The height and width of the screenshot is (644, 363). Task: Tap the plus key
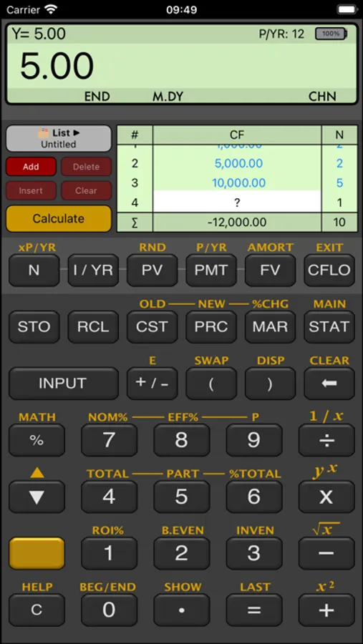click(x=326, y=610)
